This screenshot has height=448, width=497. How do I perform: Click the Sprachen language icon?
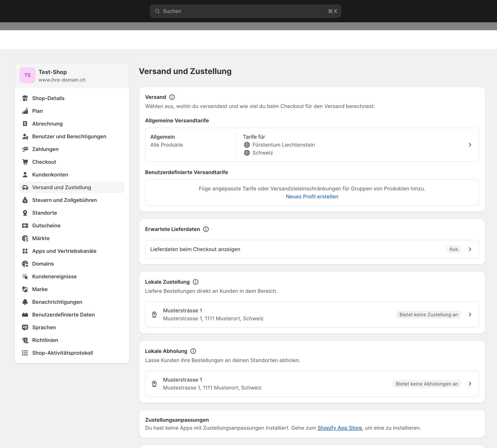click(25, 327)
